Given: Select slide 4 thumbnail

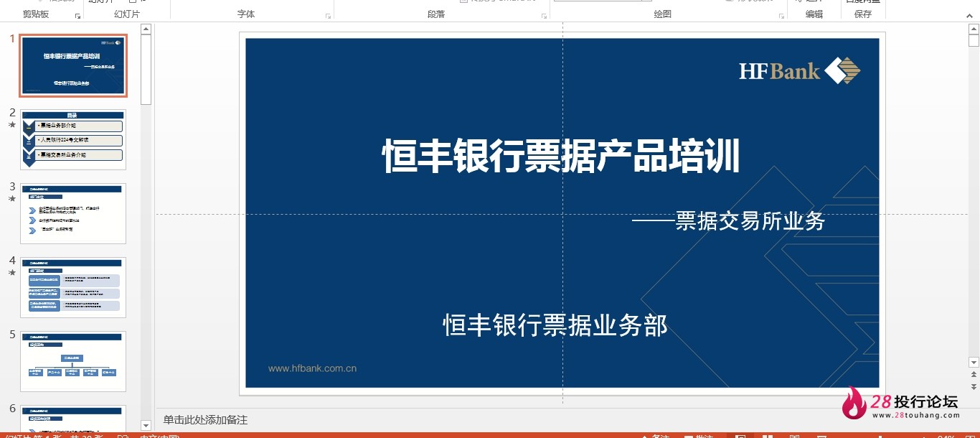Looking at the screenshot, I should tap(73, 287).
